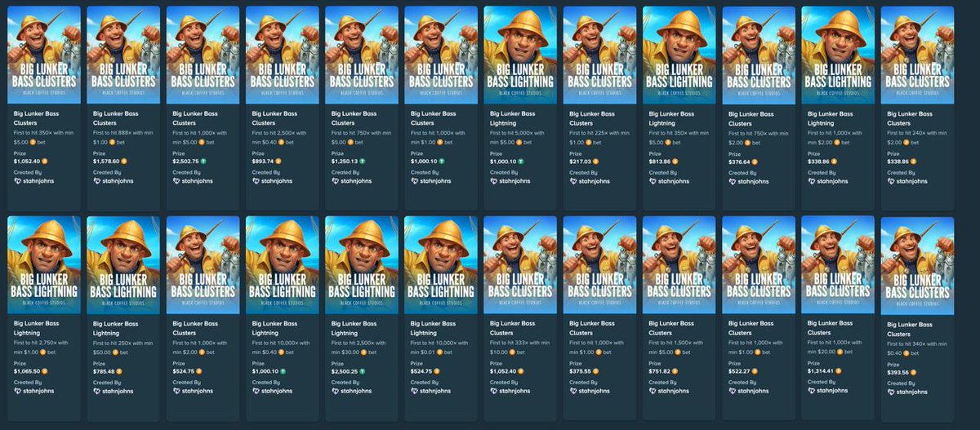This screenshot has width=980, height=430.
Task: Open the thumbnail of the $813.86 Lightning challenge
Action: (x=679, y=55)
